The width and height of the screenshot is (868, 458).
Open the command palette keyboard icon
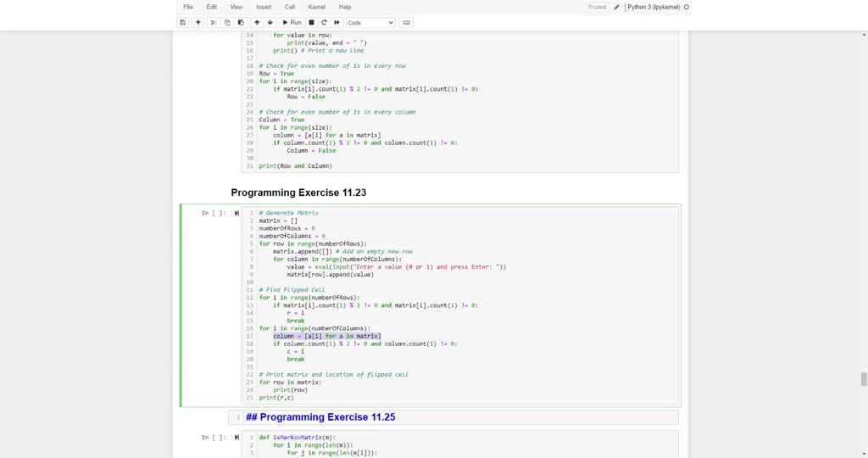click(x=407, y=23)
